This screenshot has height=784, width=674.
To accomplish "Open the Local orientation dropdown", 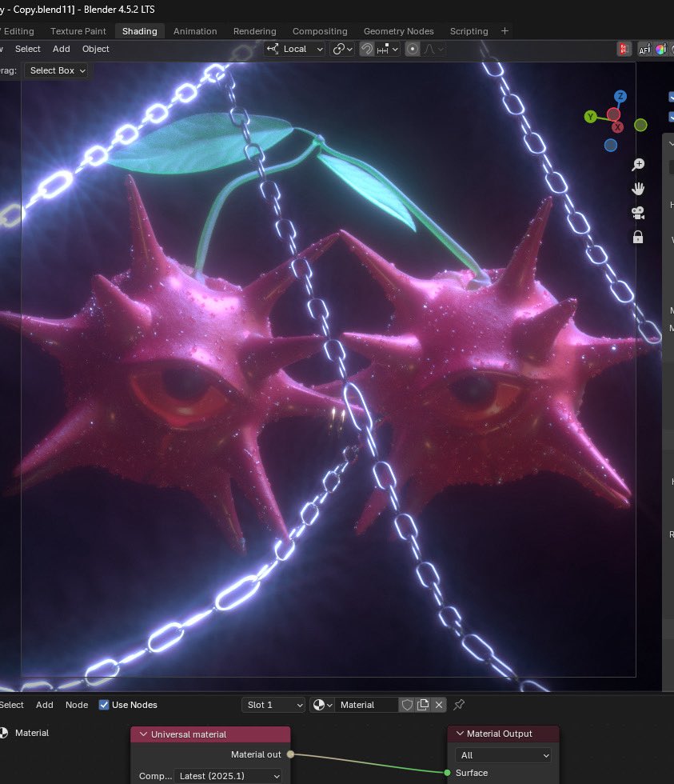I will (295, 49).
